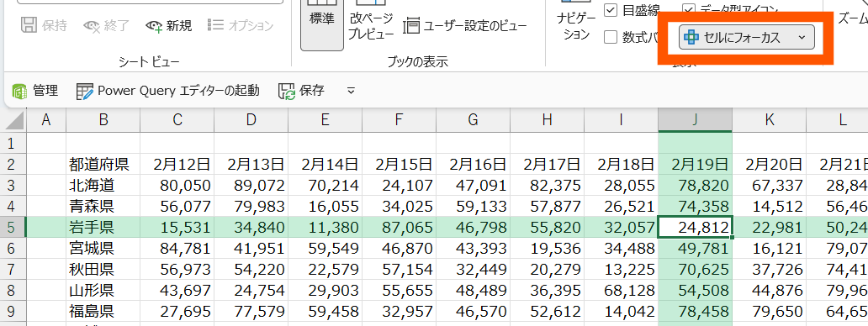Select row 1 header
The image size is (868, 326).
[x=13, y=143]
